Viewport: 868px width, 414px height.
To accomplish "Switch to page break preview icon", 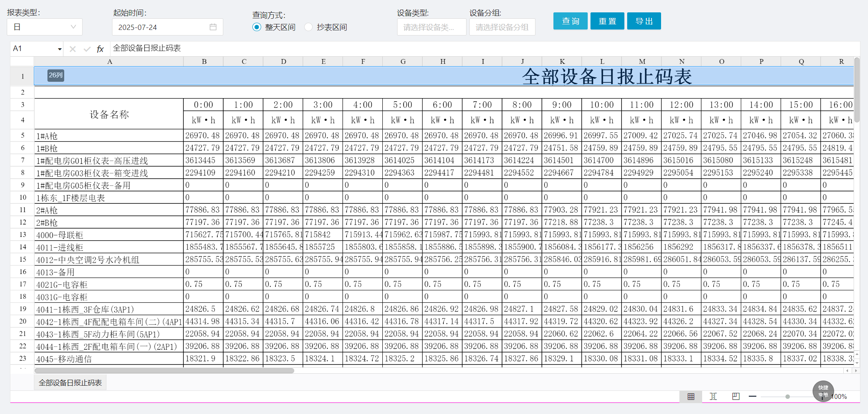I will [713, 396].
